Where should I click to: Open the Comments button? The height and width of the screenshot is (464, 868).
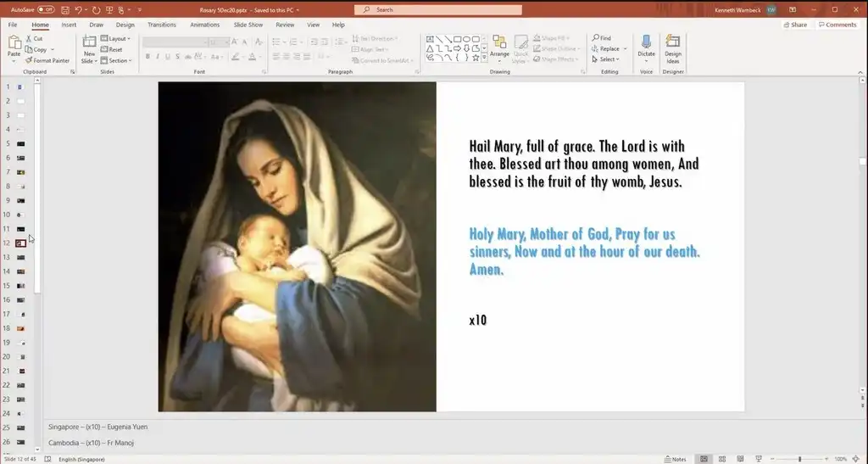click(x=837, y=25)
